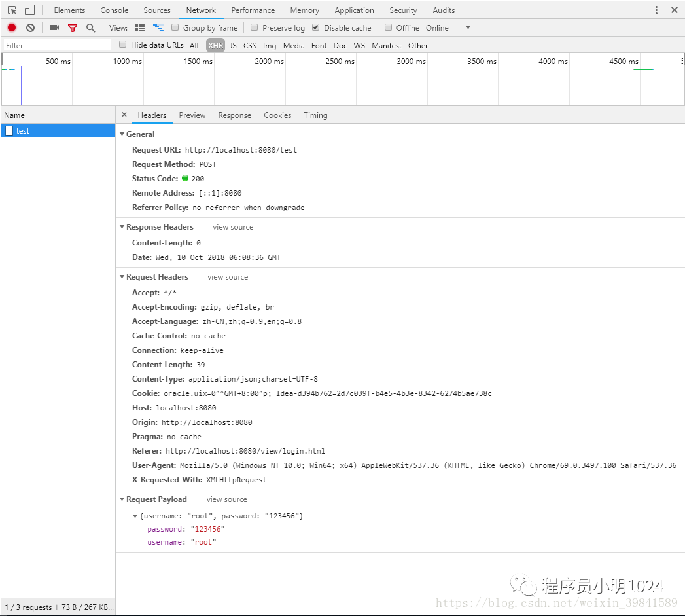Click view source for Request Payload
The image size is (685, 616).
(x=227, y=499)
